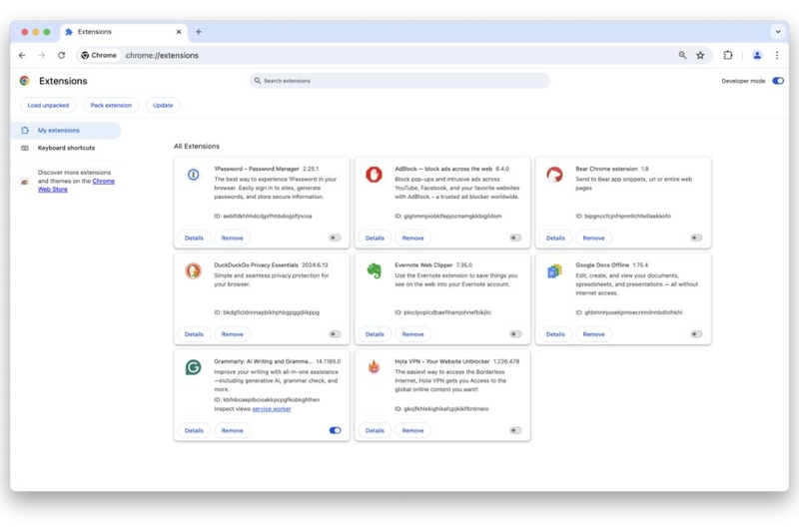Viewport: 799px width, 532px height.
Task: Open Details for AdBlock
Action: coord(375,238)
